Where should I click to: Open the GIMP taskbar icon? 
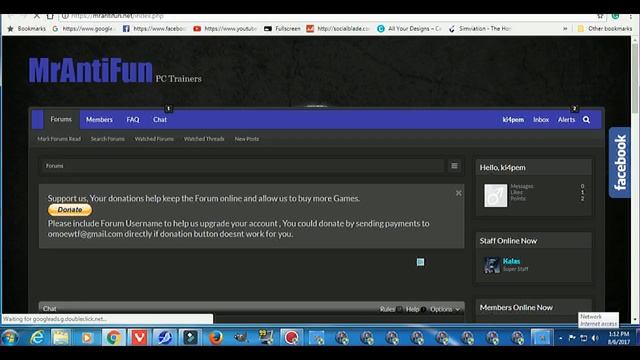coord(241,338)
